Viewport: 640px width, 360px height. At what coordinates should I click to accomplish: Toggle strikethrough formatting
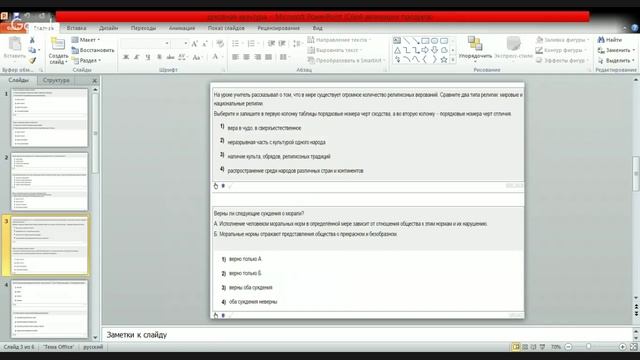[170, 57]
